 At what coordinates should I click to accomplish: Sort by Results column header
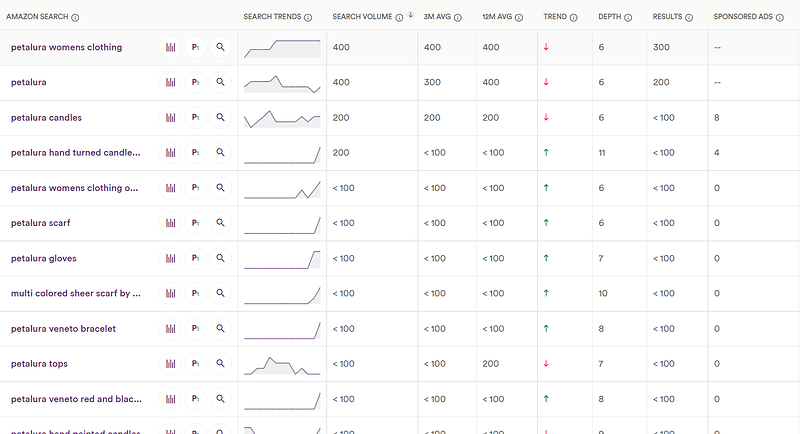(x=667, y=17)
